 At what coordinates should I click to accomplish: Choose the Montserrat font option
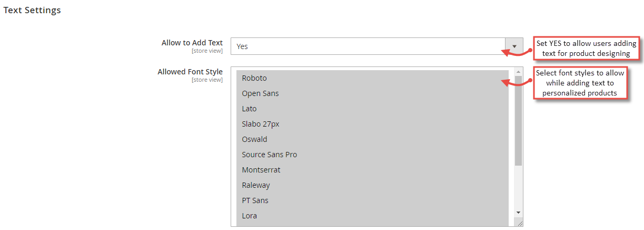coord(261,170)
